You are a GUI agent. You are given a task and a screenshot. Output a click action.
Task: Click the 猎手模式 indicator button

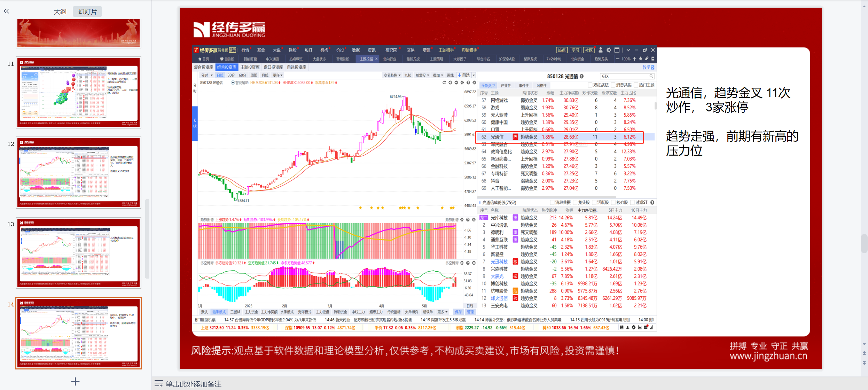coord(219,312)
